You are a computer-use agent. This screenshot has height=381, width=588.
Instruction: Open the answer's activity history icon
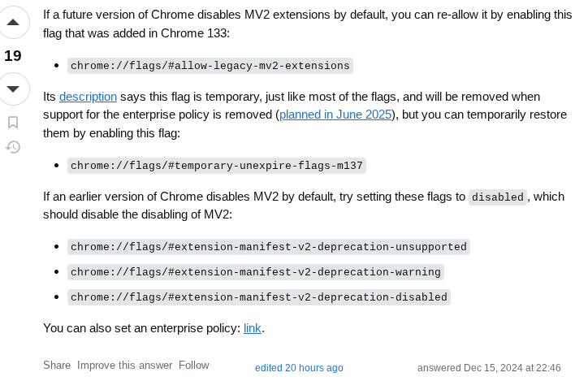coord(13,147)
